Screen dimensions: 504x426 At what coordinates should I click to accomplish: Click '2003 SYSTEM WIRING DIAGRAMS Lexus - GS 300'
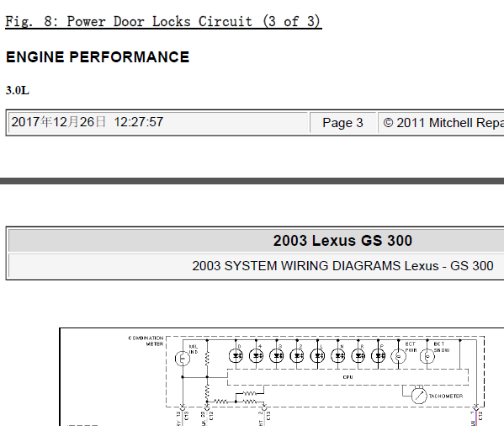click(342, 266)
